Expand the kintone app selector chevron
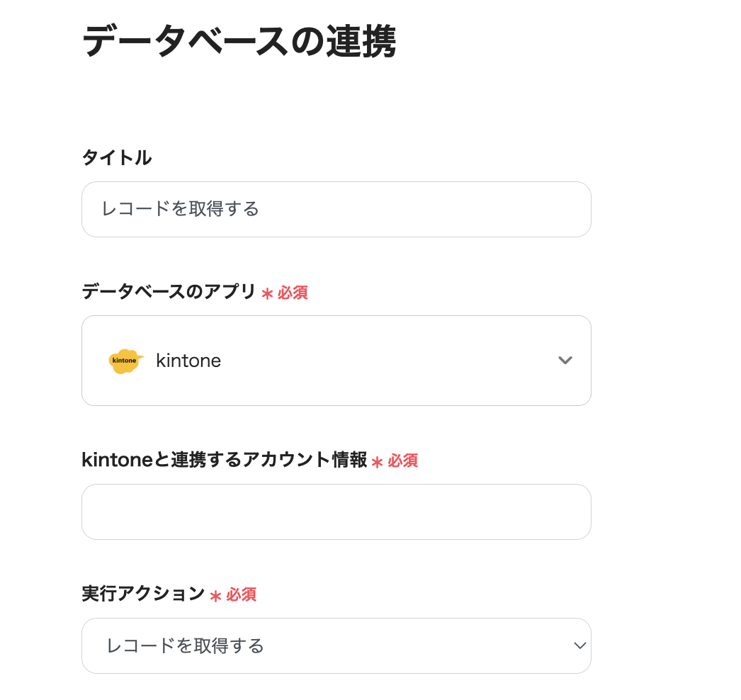The image size is (741, 700). point(565,360)
